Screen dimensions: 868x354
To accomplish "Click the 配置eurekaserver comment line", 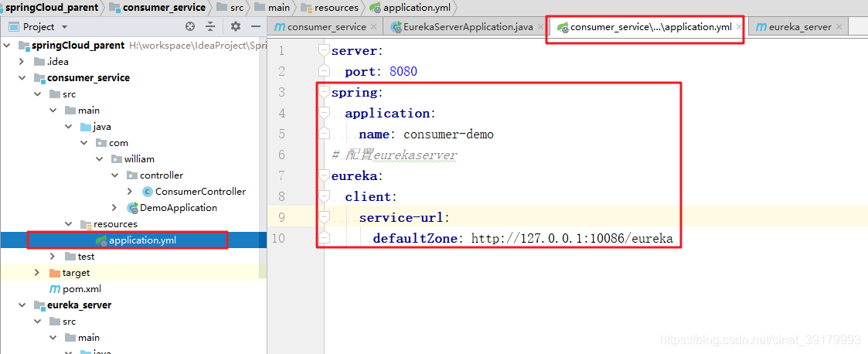I will pos(394,155).
